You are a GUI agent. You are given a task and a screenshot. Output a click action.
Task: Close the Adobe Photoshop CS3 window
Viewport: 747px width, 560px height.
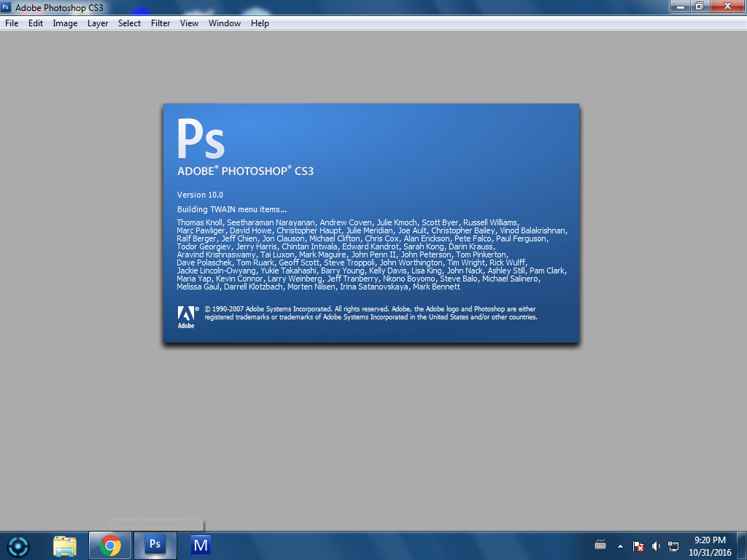pos(727,6)
